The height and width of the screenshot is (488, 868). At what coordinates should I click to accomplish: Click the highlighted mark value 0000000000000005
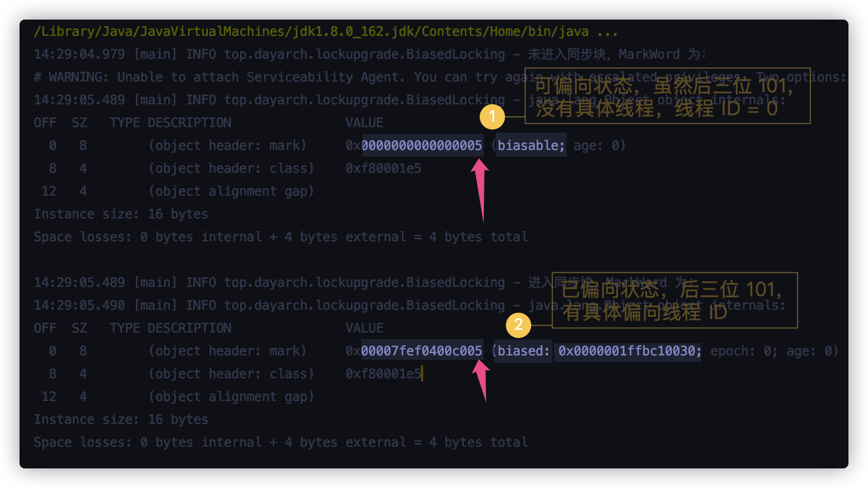[x=422, y=146]
